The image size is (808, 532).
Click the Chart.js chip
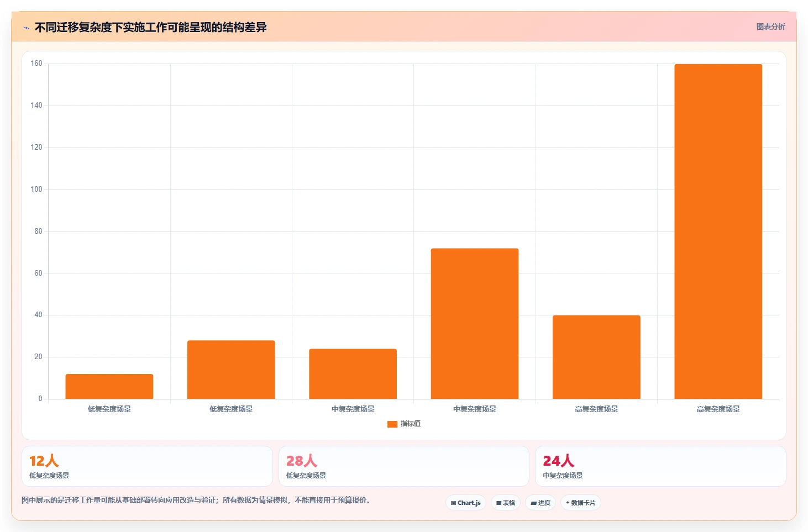coord(466,503)
